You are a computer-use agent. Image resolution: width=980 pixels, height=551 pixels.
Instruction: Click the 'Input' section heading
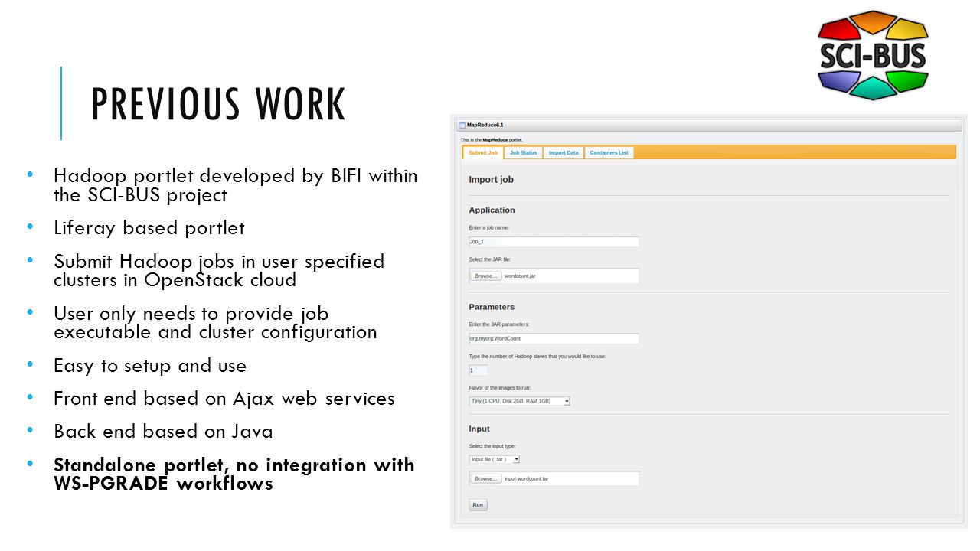point(479,429)
